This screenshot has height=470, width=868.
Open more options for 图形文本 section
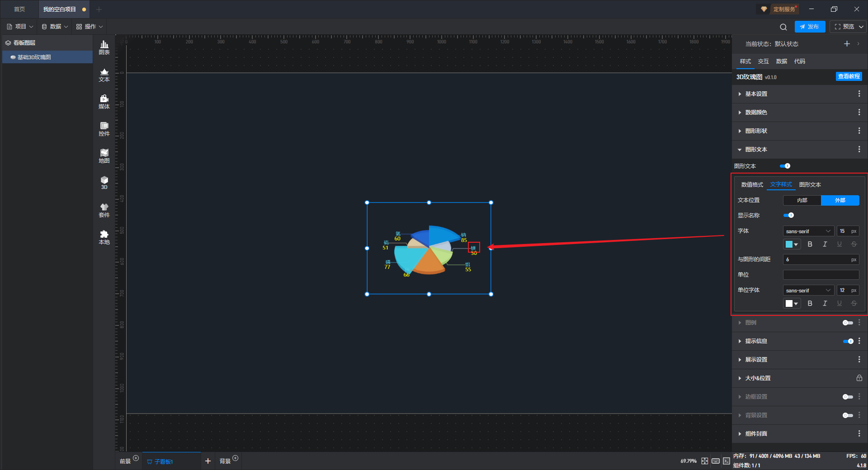859,149
